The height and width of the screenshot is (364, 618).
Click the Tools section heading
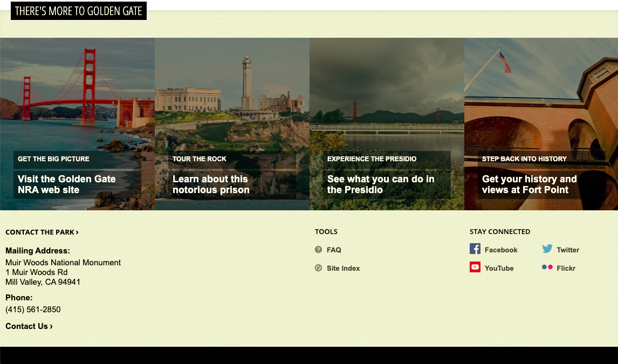[326, 232]
